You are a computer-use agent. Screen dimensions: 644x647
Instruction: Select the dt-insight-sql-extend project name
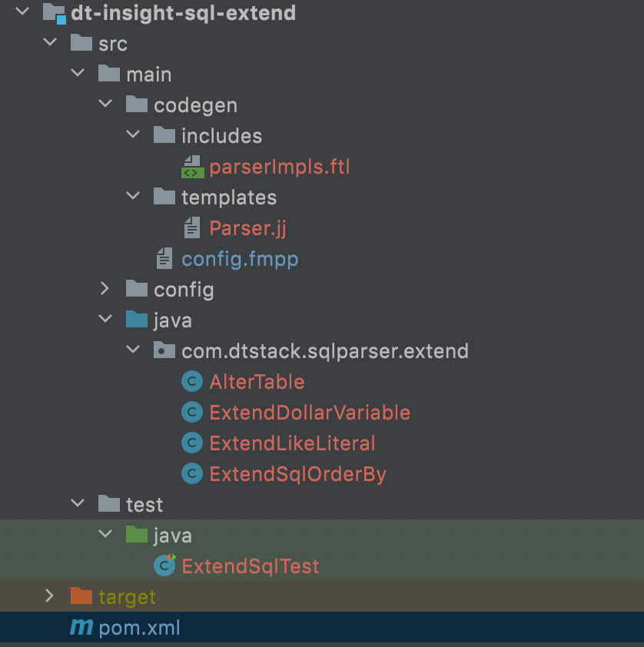[x=184, y=13]
